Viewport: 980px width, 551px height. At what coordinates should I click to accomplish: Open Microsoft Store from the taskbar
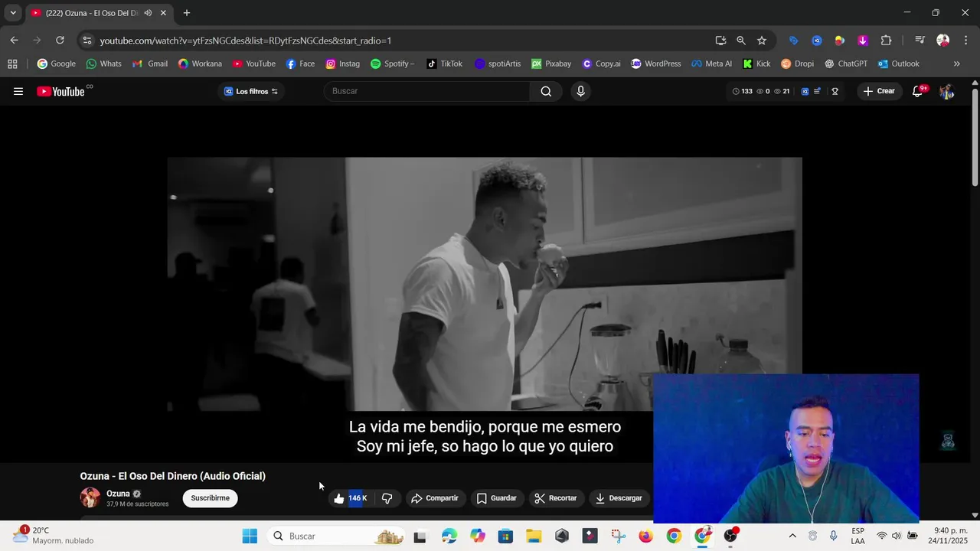(505, 536)
